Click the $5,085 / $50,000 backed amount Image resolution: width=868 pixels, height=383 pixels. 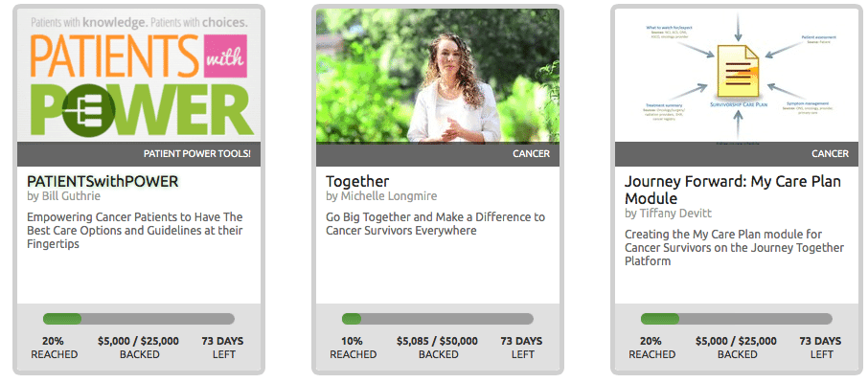[437, 341]
